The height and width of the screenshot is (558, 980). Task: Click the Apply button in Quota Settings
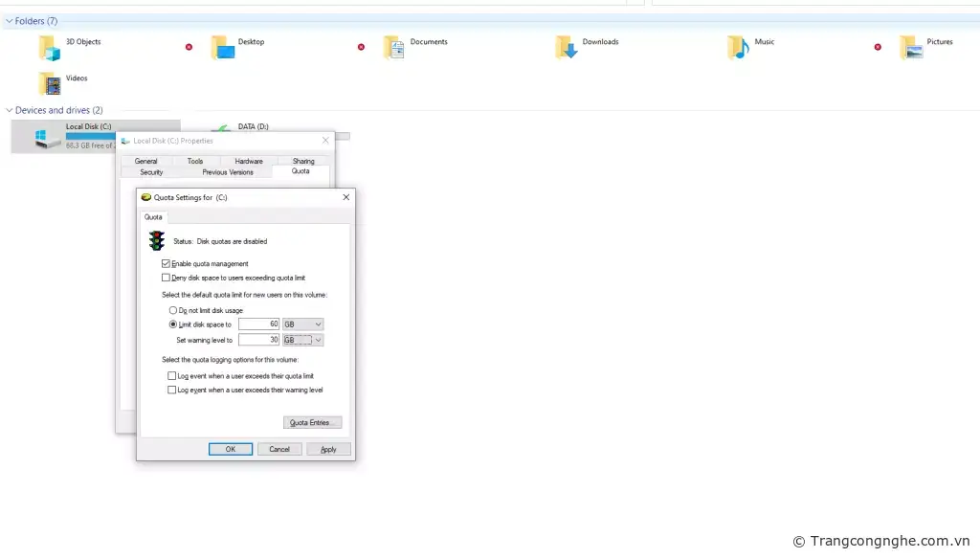pyautogui.click(x=328, y=449)
